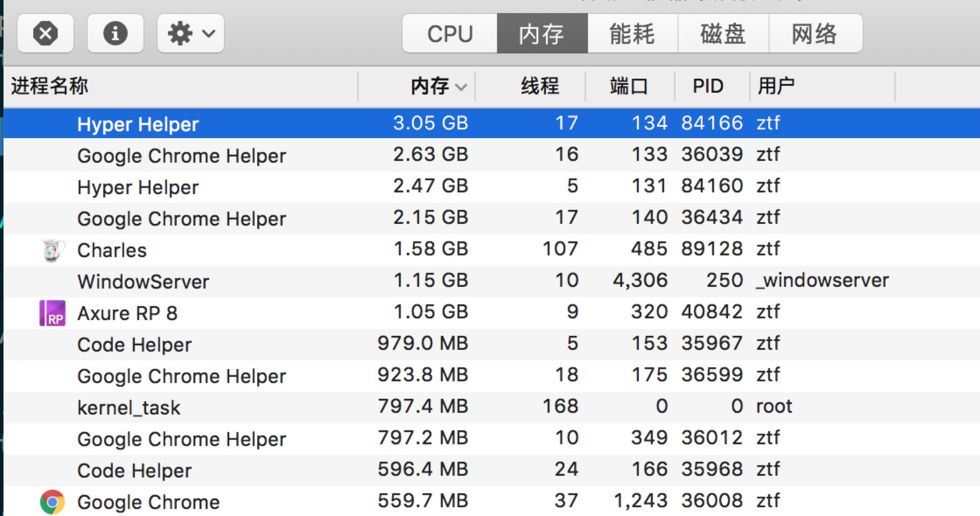The height and width of the screenshot is (516, 980).
Task: Sort by the 进程名称 column header
Action: click(49, 86)
